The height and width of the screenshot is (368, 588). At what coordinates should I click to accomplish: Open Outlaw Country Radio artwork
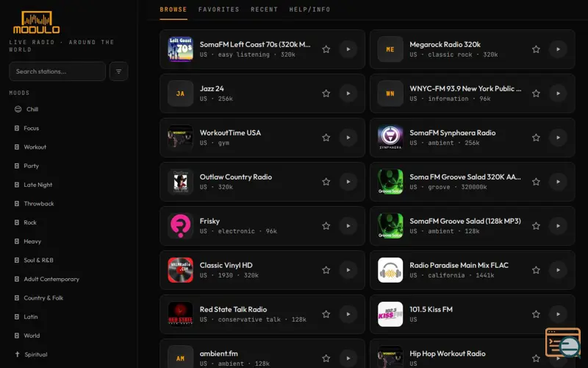(180, 182)
